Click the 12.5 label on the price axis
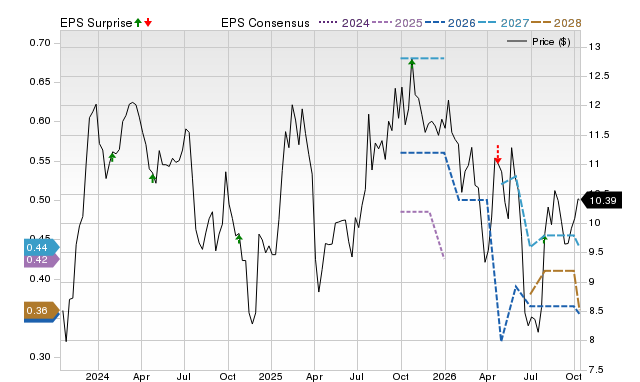640x382 pixels. tap(598, 76)
